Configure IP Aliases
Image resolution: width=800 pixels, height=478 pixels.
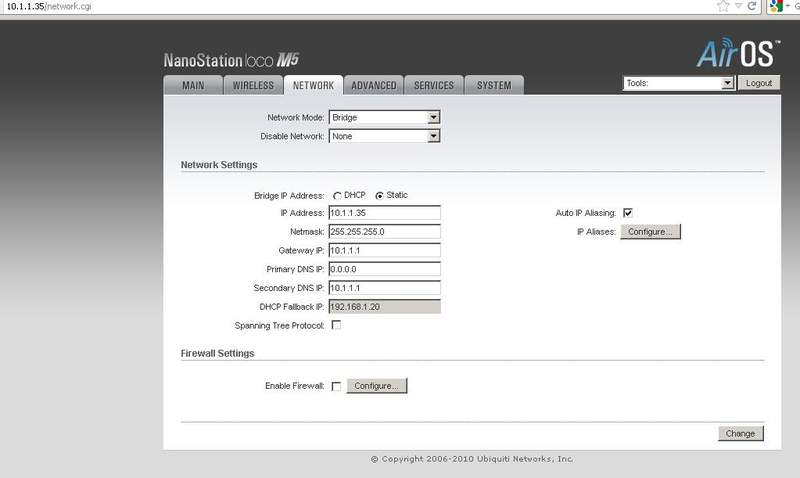coord(651,232)
